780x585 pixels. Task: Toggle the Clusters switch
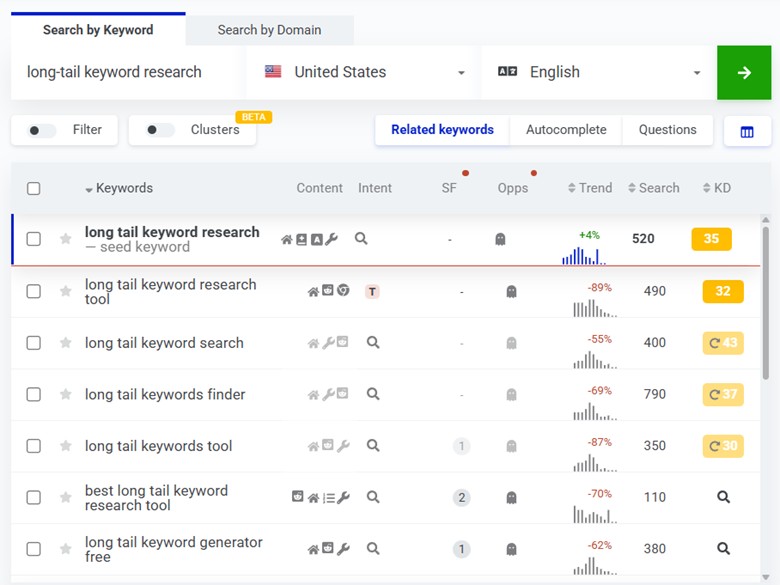pos(160,130)
